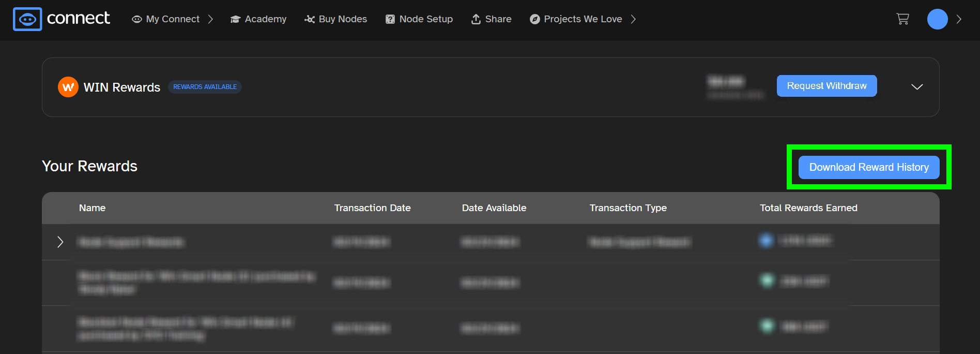Click Request Withdraw button
This screenshot has height=354, width=980.
coord(826,86)
